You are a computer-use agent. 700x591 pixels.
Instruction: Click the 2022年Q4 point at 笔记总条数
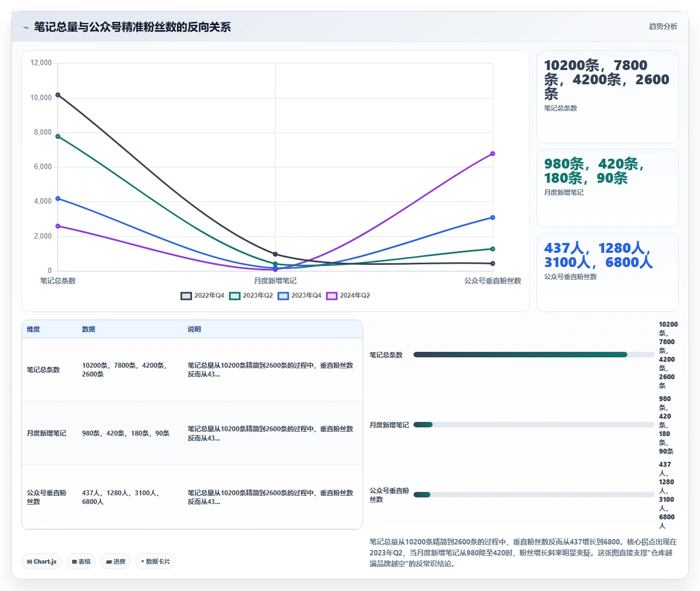58,95
